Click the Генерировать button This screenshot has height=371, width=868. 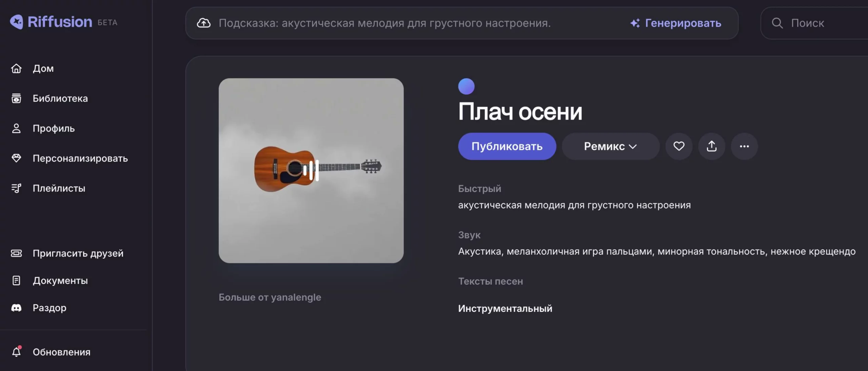[x=676, y=23]
